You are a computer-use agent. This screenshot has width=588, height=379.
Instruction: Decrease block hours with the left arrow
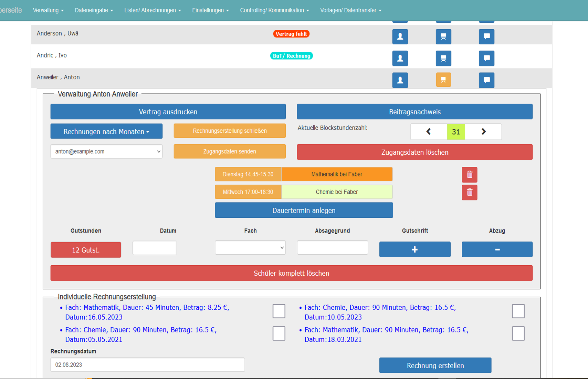428,132
